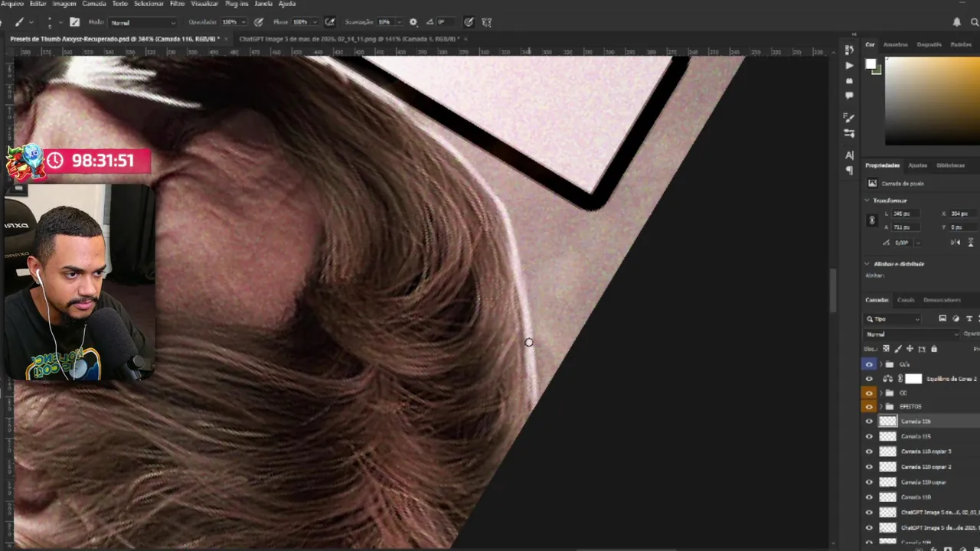Lock image pixels brush icon
This screenshot has height=551, width=980.
point(898,349)
